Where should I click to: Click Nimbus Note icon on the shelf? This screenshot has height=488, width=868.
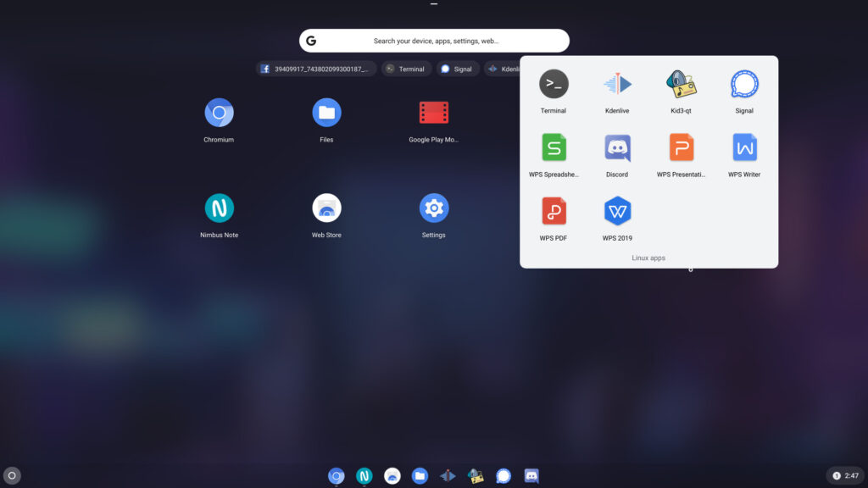(x=364, y=476)
